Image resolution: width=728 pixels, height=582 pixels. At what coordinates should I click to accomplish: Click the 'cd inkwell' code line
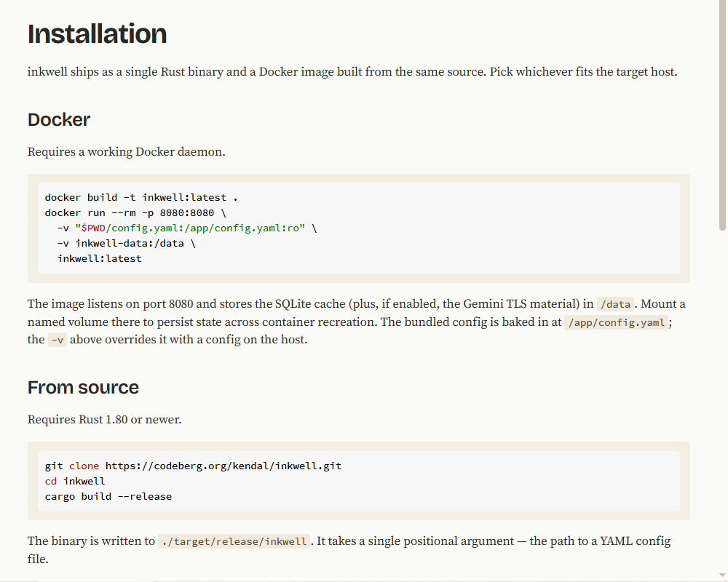[x=75, y=481]
